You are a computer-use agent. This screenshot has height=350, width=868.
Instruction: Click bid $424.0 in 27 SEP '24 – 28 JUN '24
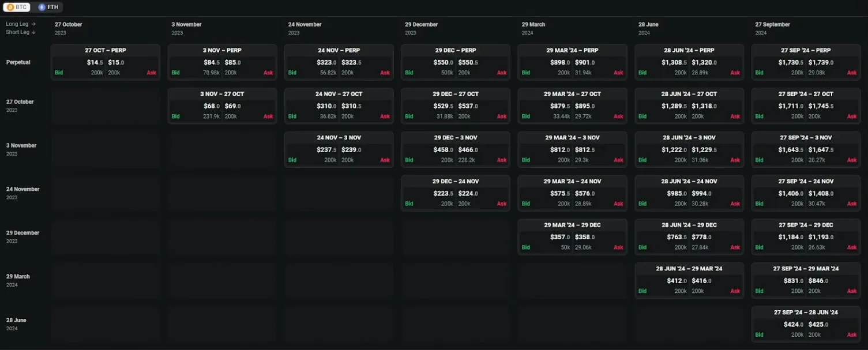pos(793,325)
